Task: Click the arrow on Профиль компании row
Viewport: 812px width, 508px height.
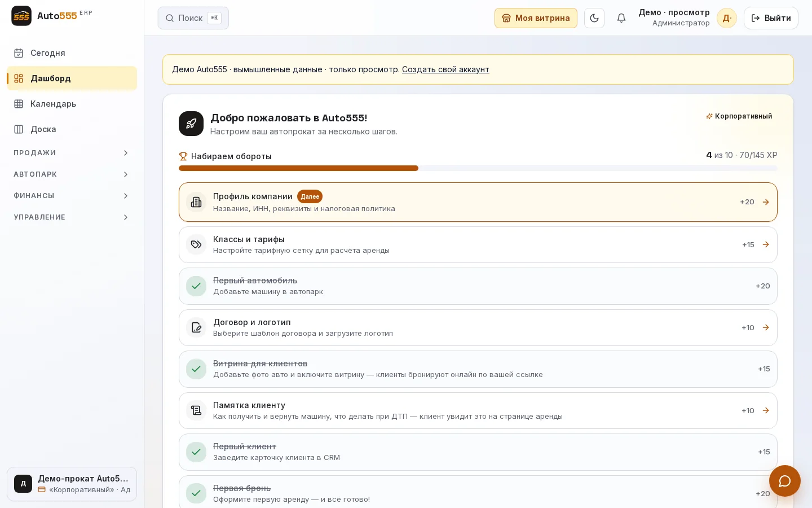Action: coord(766,202)
